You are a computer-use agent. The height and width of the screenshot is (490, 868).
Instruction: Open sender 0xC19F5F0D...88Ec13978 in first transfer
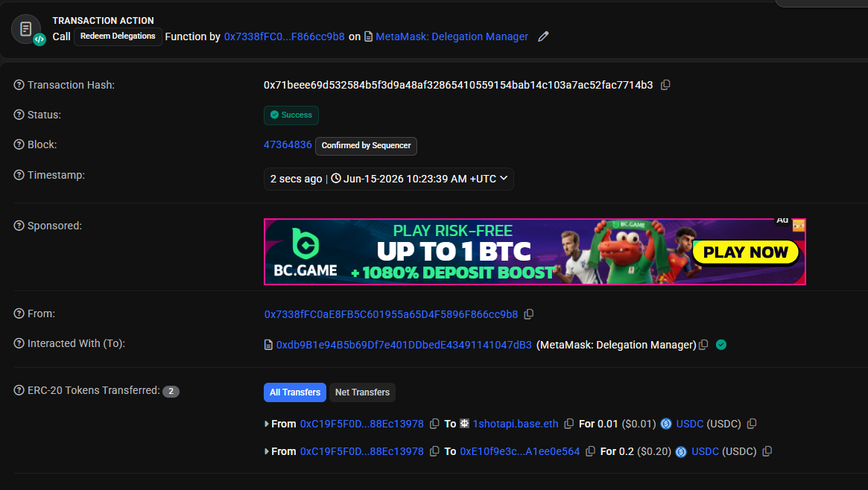coord(361,424)
